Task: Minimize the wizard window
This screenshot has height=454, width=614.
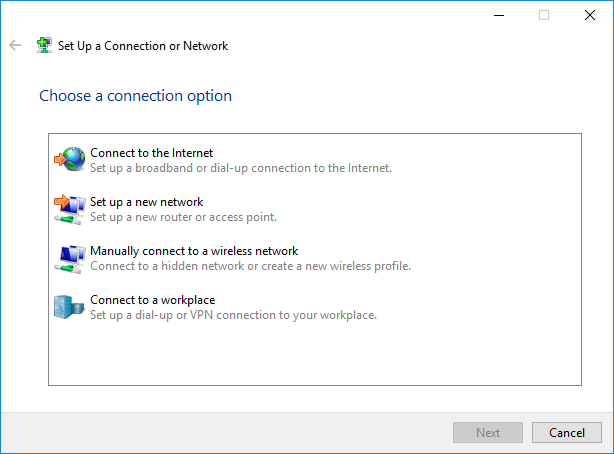Action: tap(498, 15)
